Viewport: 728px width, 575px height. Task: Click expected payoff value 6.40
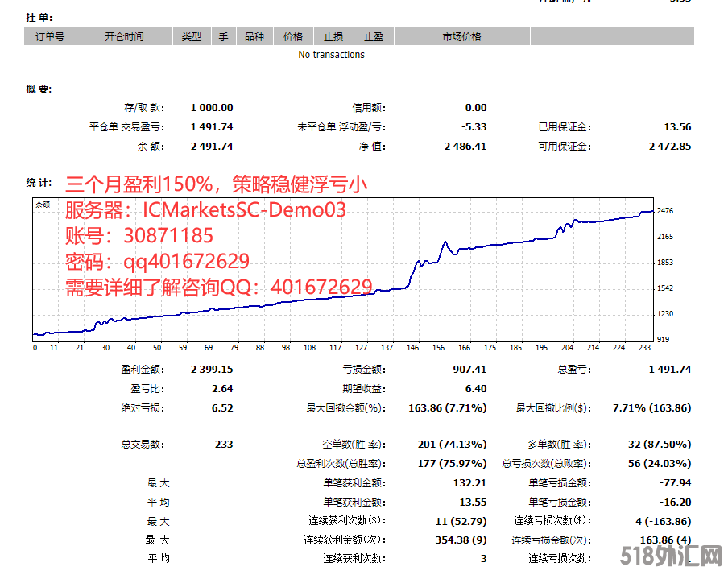(x=476, y=389)
